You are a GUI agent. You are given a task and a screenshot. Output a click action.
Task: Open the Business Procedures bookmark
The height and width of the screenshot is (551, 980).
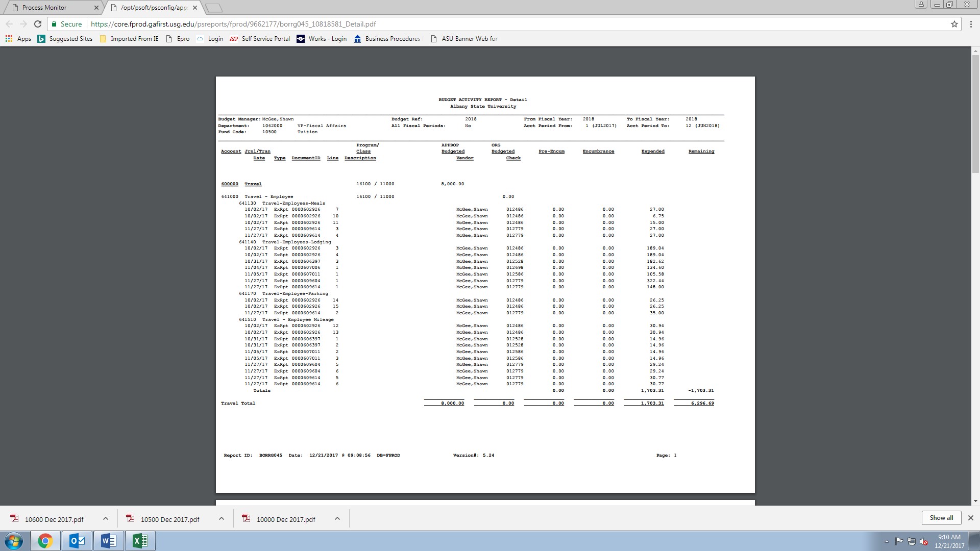pos(387,39)
